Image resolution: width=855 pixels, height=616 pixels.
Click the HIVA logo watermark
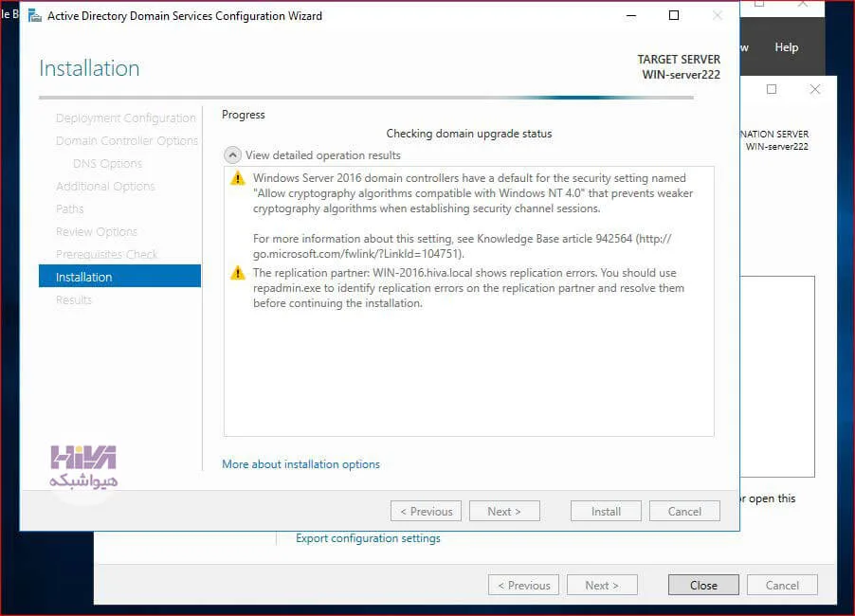coord(83,467)
